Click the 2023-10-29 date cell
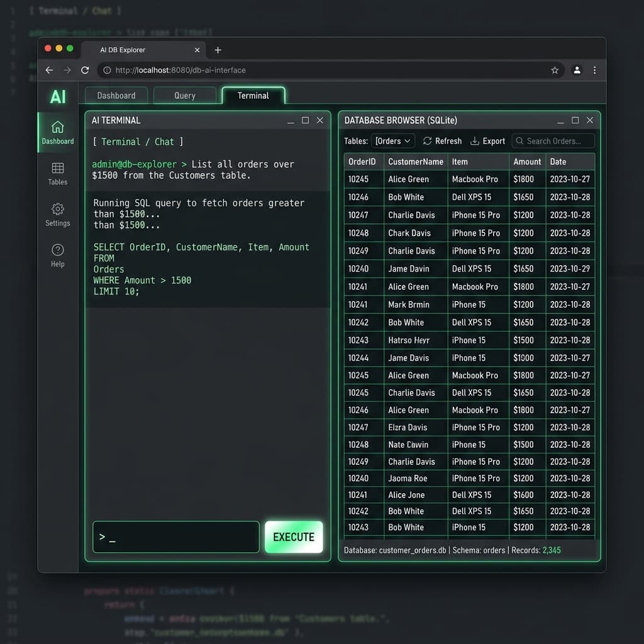This screenshot has height=644, width=644. (570, 269)
